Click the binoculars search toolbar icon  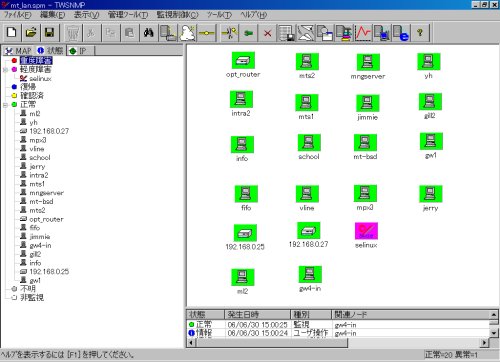pos(148,33)
